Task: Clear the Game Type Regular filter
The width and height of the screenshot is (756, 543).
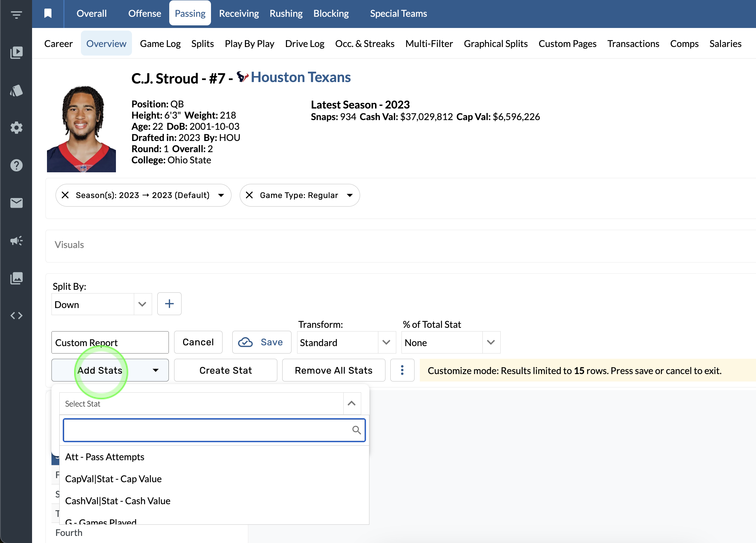Action: [x=249, y=195]
